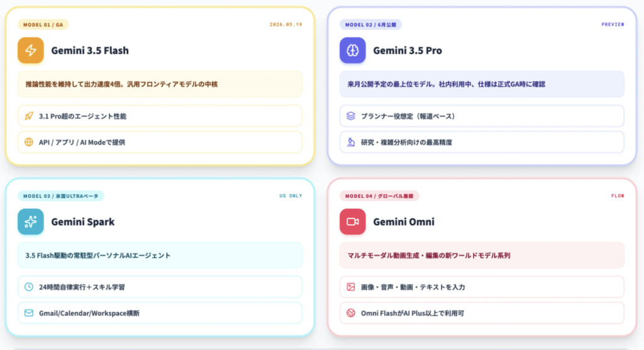Click the Gemini 3.5 Flash heading
The image size is (644, 350).
tap(90, 50)
